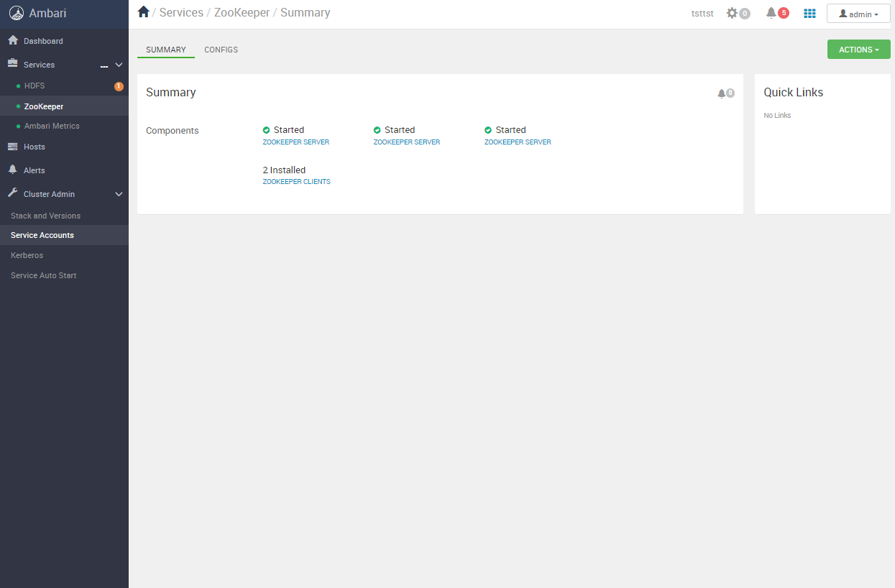
Task: Switch to the Configs tab
Action: tap(221, 50)
